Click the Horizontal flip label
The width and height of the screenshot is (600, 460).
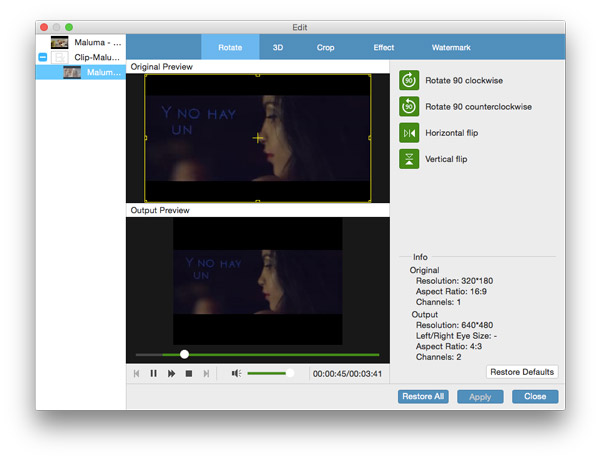452,133
